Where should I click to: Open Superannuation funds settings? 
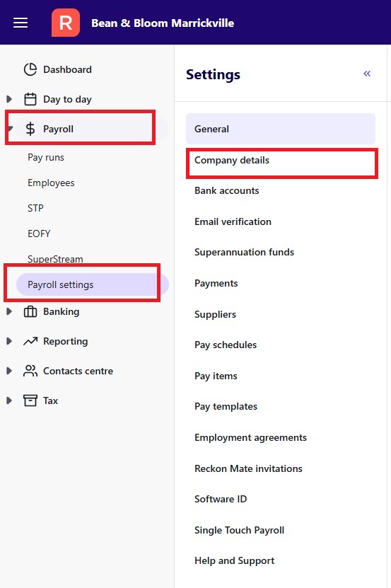[x=244, y=252]
